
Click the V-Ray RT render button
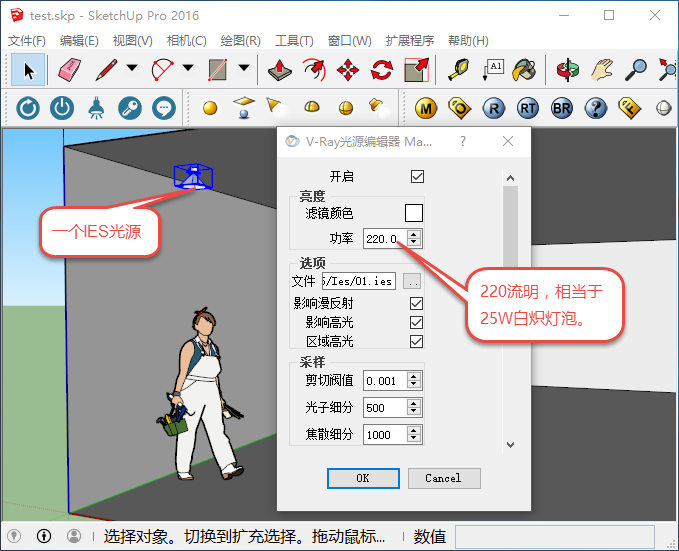coord(528,108)
